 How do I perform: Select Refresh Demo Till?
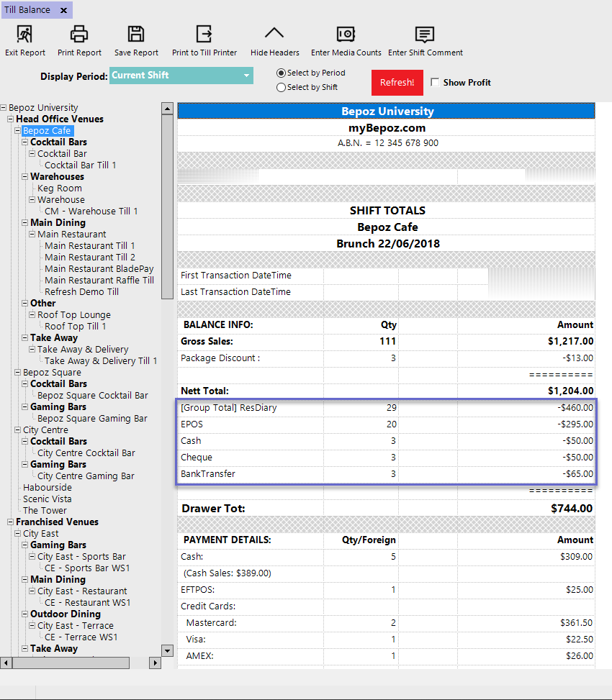point(82,292)
